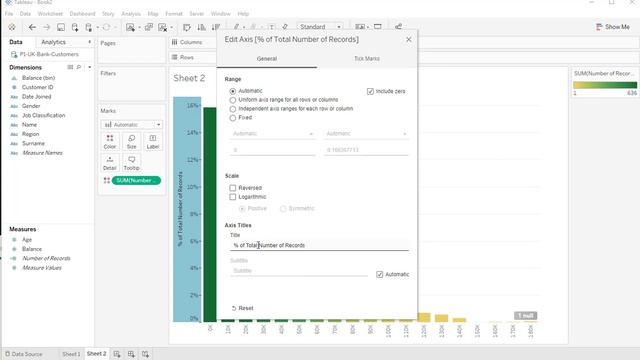Click the P1-UK-Bank-Customers data source
Viewport: 640px width, 360px height.
tap(49, 54)
